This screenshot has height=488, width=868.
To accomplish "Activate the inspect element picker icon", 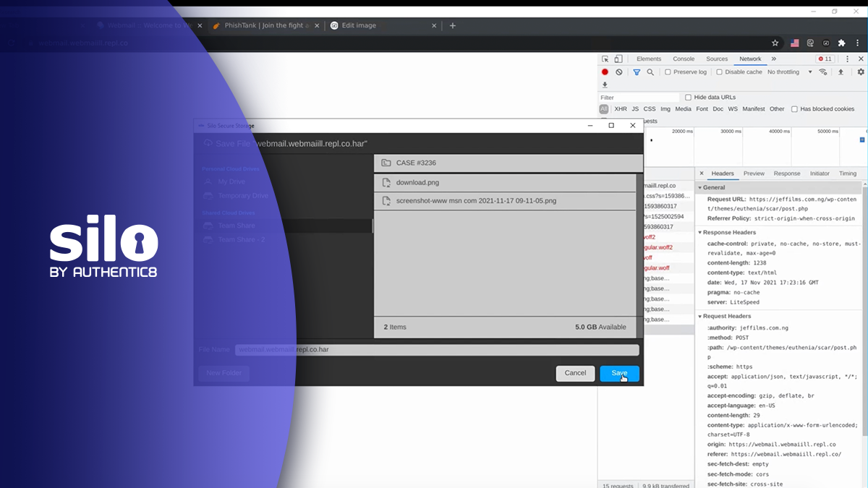I will point(605,59).
